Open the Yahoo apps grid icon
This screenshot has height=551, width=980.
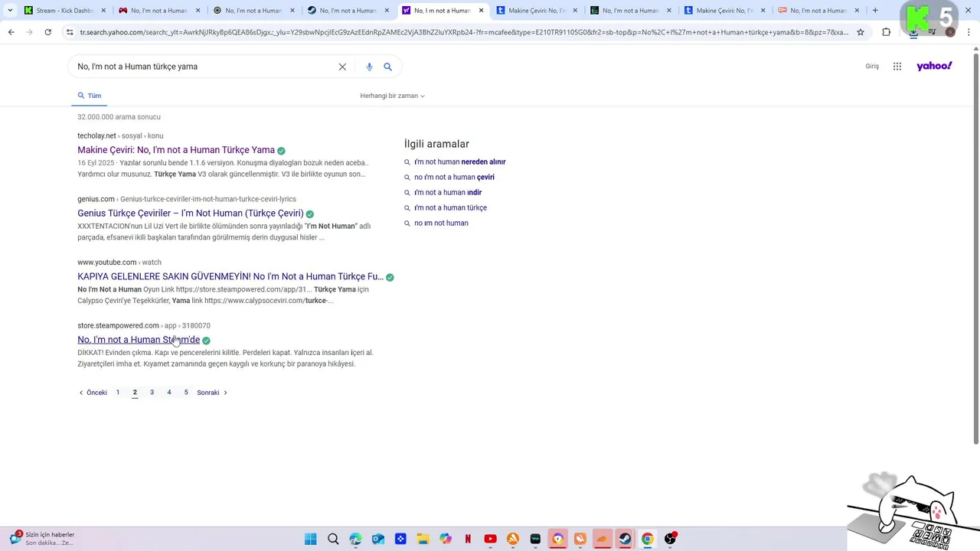pos(897,67)
